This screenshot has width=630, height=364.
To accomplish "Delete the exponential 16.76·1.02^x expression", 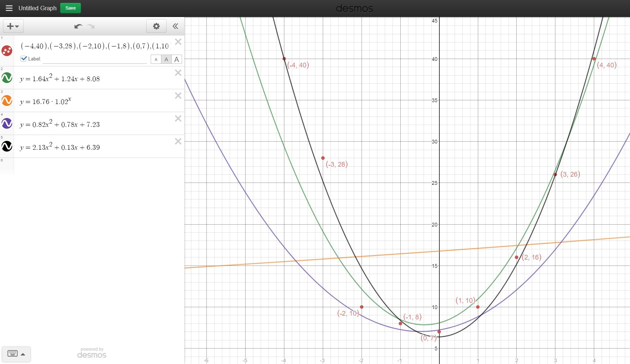I will (178, 96).
